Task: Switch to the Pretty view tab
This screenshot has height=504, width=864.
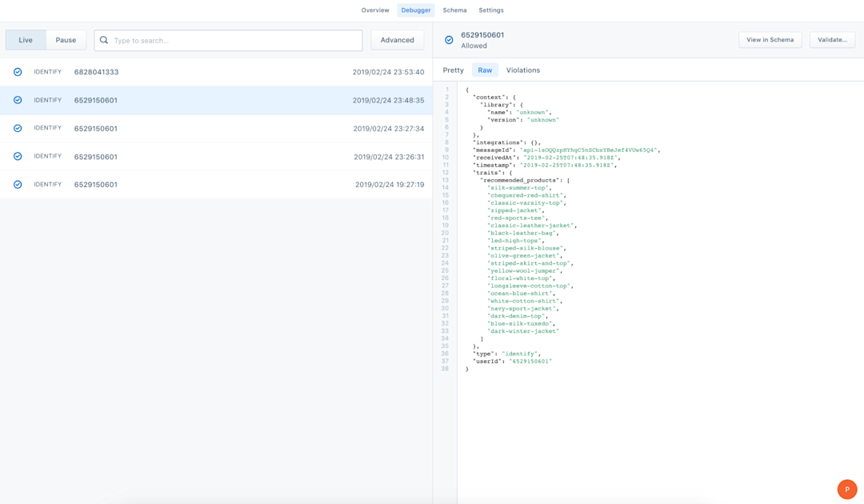Action: 454,70
